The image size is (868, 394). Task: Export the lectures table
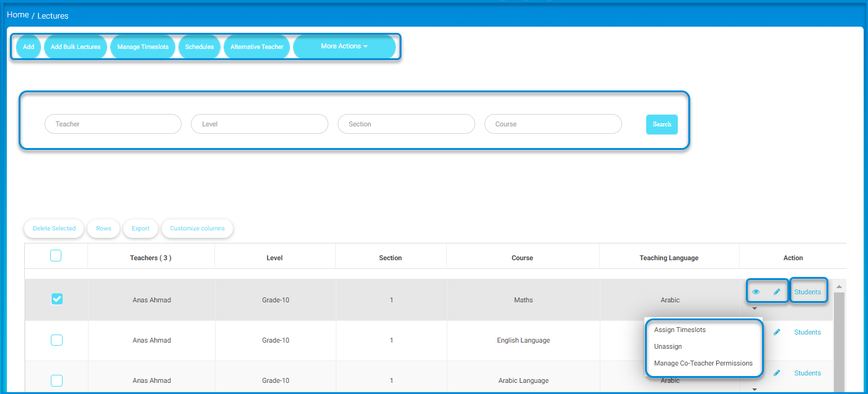pos(141,229)
